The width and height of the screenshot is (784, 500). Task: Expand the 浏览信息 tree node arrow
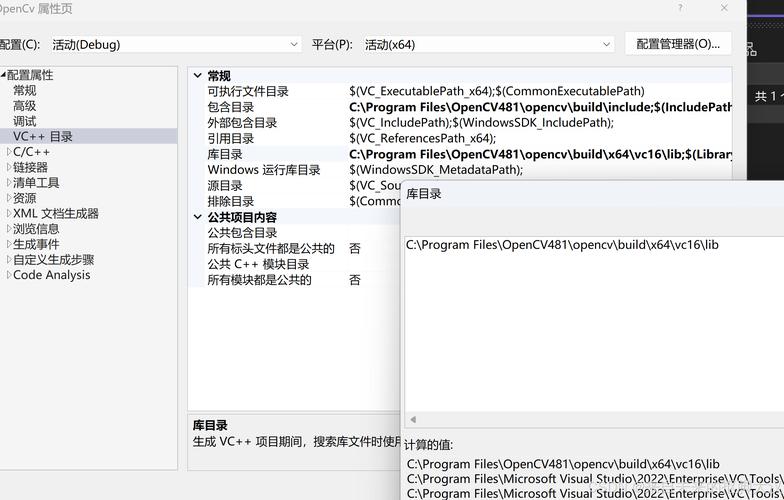(x=8, y=229)
